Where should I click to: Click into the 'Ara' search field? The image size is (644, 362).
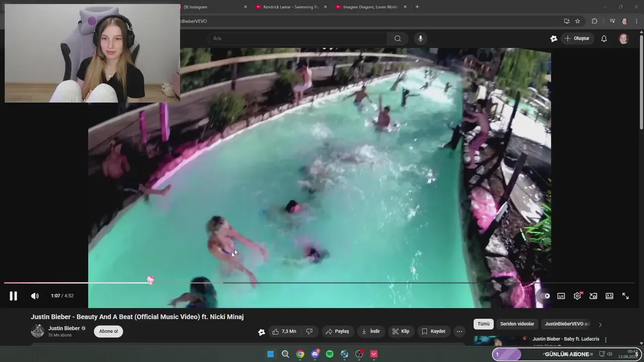[x=297, y=39]
